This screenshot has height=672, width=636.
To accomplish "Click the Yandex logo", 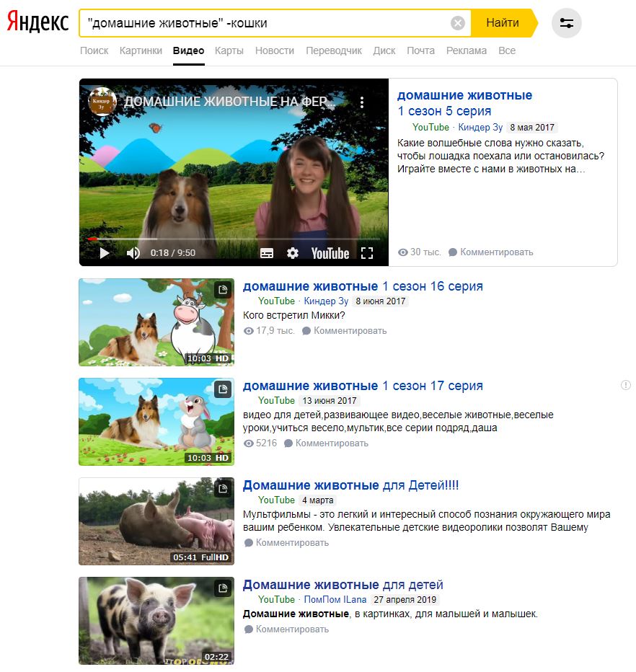I will click(x=38, y=22).
